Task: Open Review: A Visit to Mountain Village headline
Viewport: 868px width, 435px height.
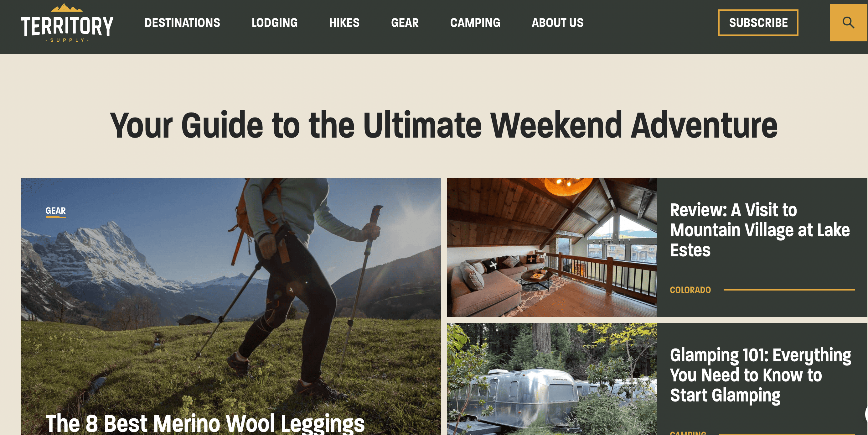Action: [760, 230]
